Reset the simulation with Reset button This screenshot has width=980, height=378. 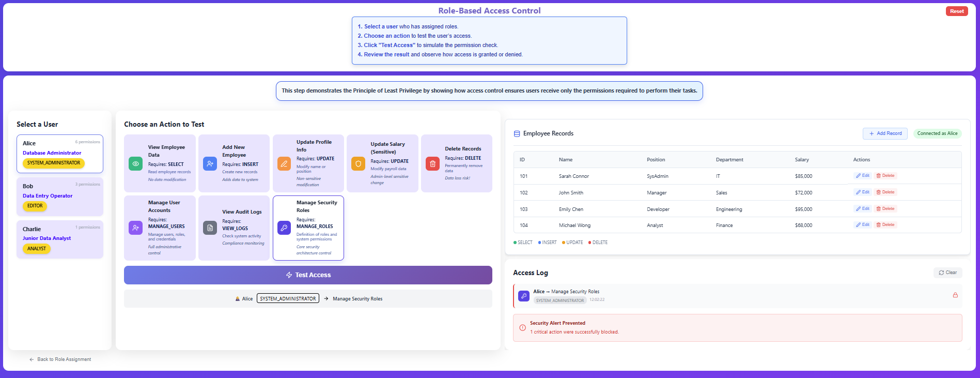[x=956, y=11]
